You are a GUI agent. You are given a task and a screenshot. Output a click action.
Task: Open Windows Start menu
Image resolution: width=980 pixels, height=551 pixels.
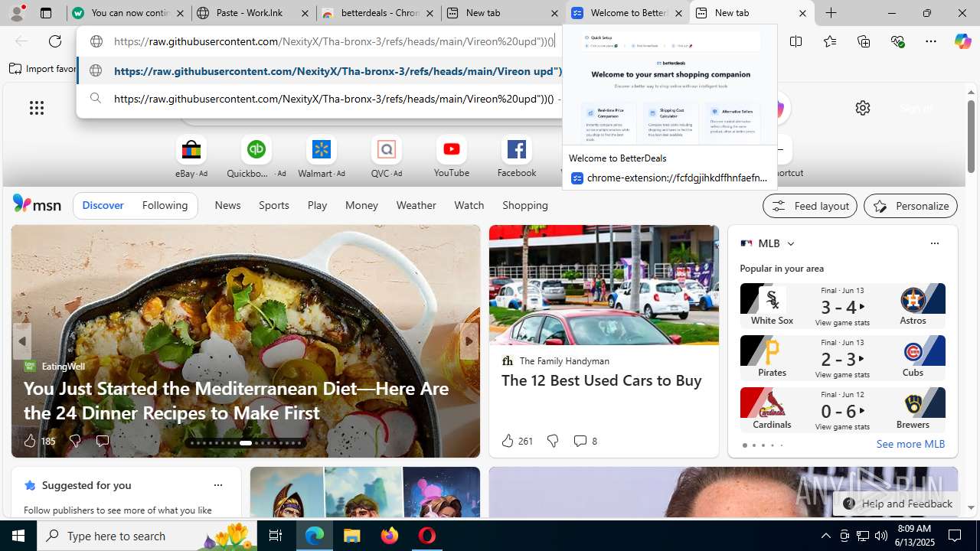(x=18, y=536)
